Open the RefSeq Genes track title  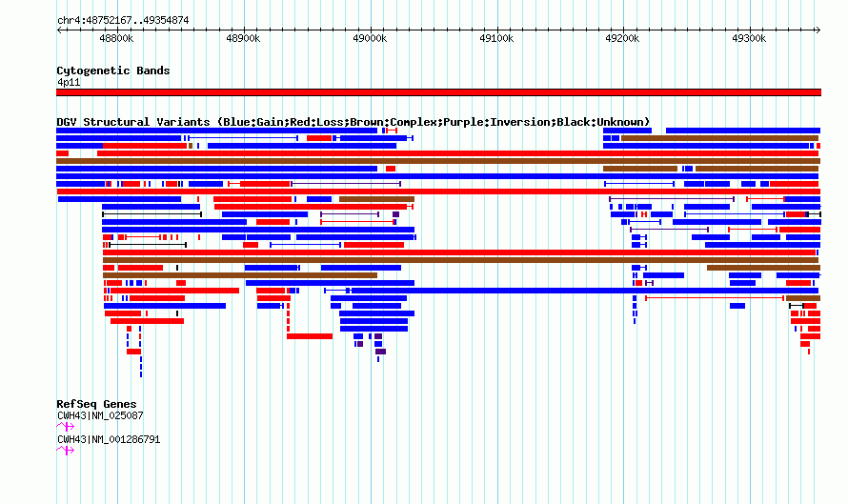pyautogui.click(x=96, y=404)
